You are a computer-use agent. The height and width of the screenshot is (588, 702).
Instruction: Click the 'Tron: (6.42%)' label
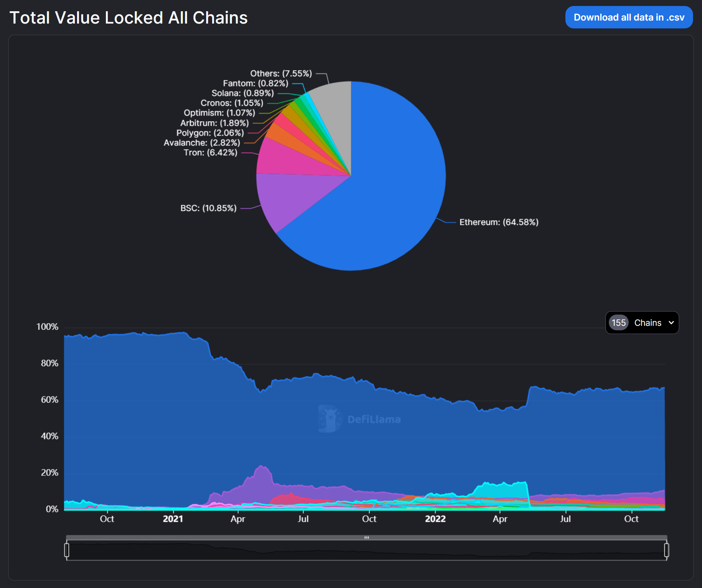(x=210, y=153)
